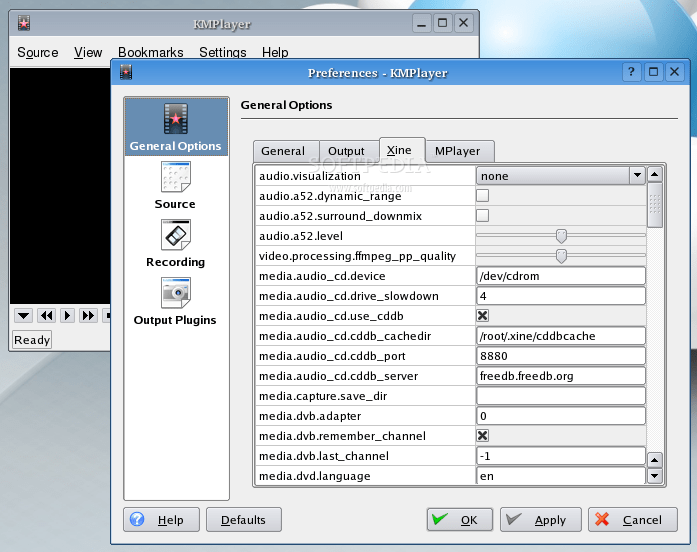
Task: Click audio.visualization option label
Action: pyautogui.click(x=310, y=176)
